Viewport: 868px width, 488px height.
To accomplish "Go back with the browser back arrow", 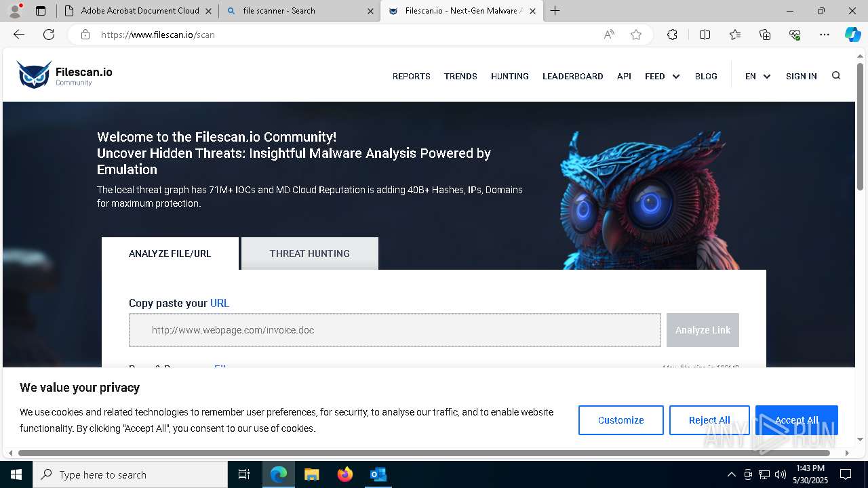I will 19,35.
